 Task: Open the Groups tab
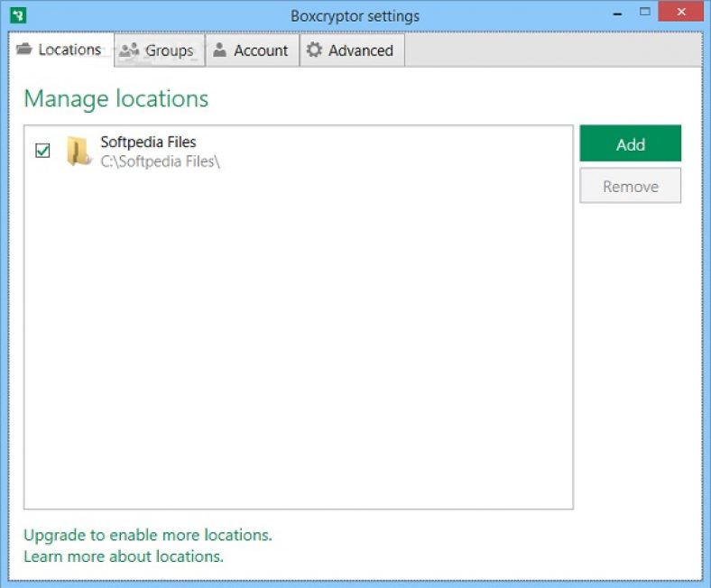pyautogui.click(x=160, y=51)
